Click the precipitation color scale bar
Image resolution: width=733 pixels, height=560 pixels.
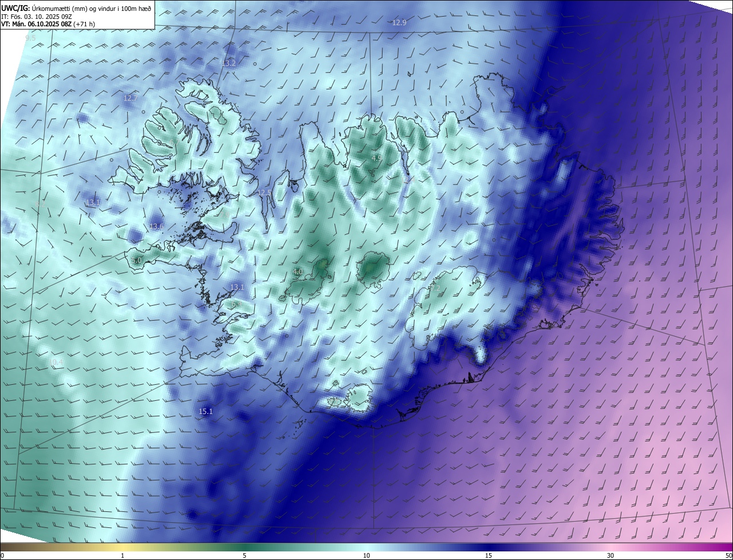tap(366, 547)
